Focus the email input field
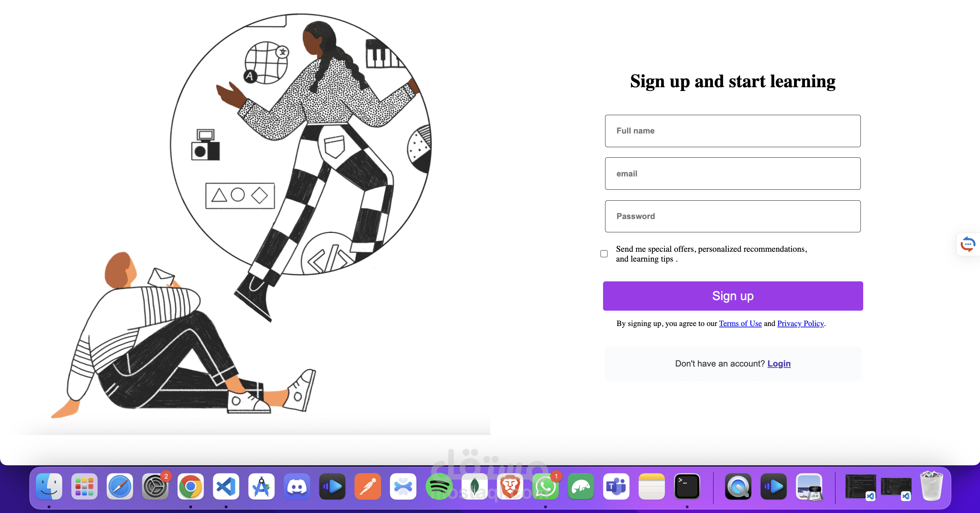 733,173
